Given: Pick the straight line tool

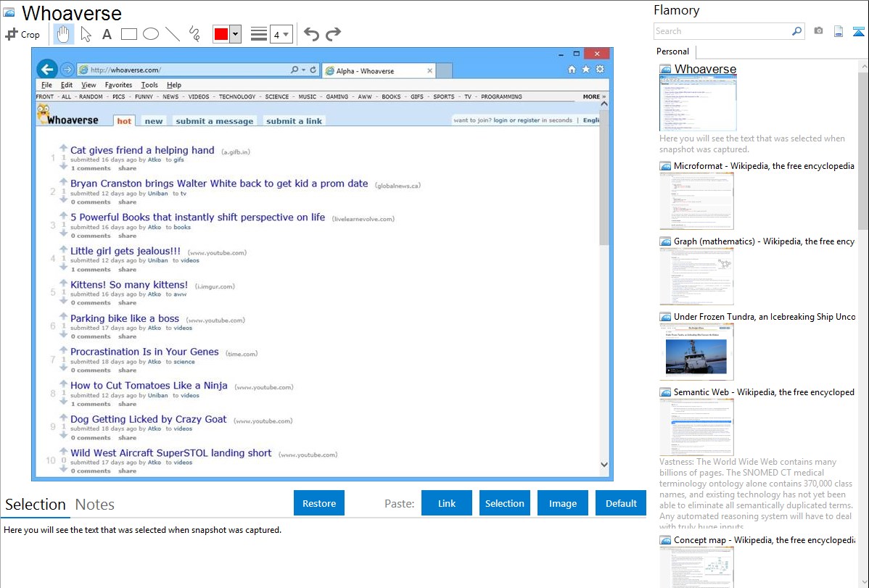Looking at the screenshot, I should 173,34.
